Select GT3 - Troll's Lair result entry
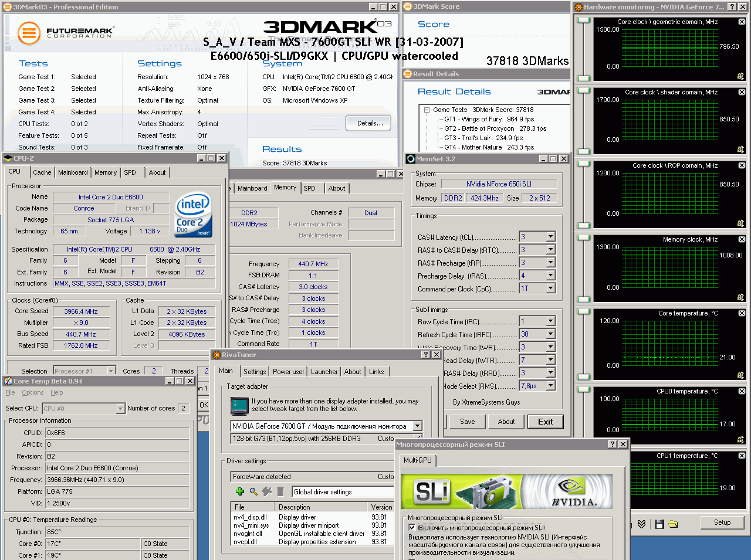The width and height of the screenshot is (751, 560). 483,138
